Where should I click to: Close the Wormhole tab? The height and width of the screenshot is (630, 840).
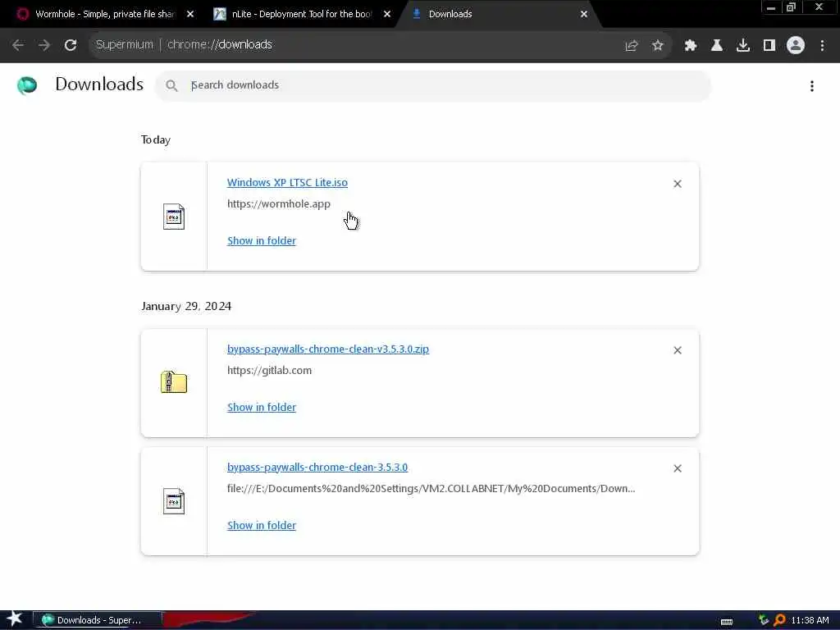point(190,15)
